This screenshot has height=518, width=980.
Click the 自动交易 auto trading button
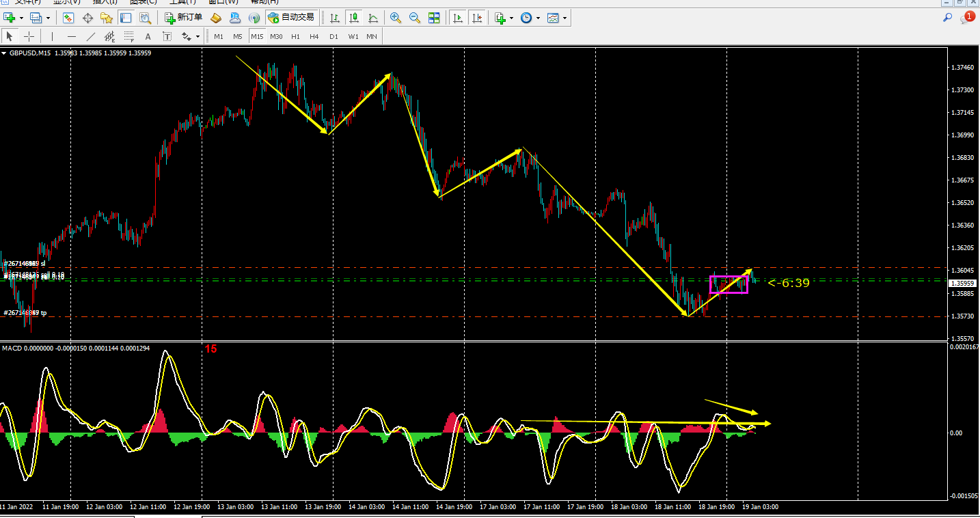(292, 18)
